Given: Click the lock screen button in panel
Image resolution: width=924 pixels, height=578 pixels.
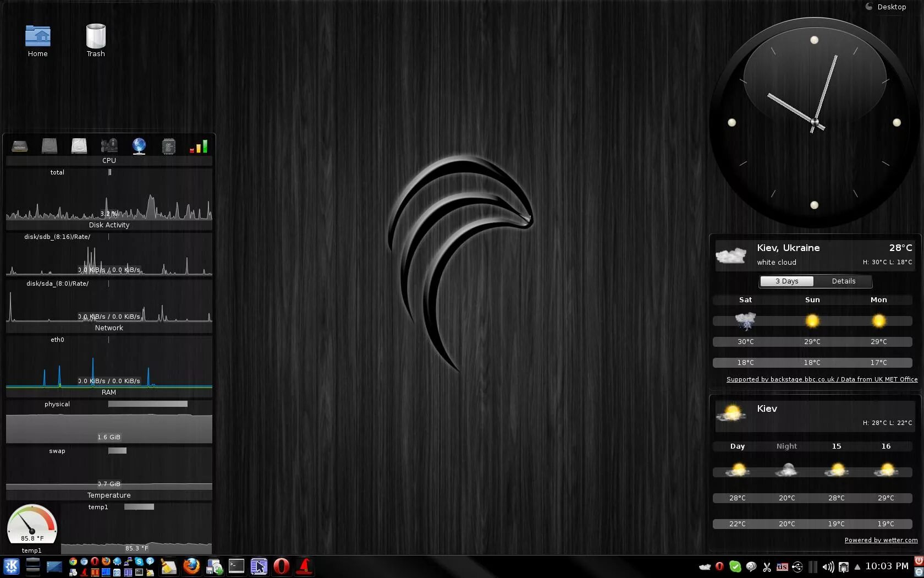Looking at the screenshot, I should click(919, 572).
